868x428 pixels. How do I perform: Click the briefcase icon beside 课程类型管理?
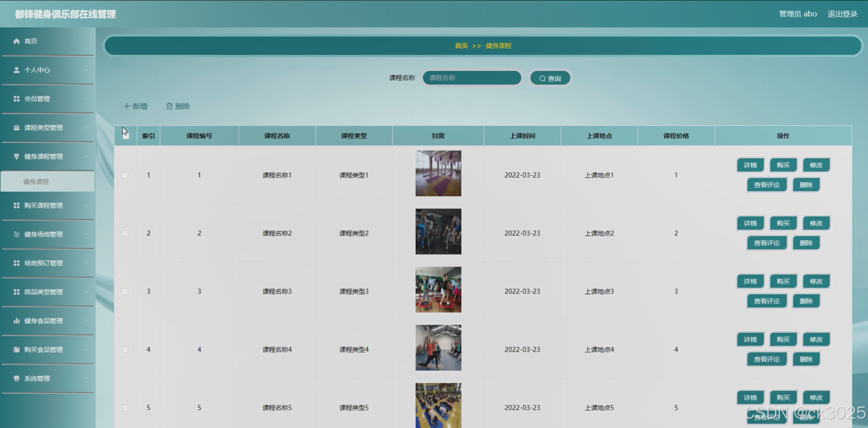pos(17,128)
